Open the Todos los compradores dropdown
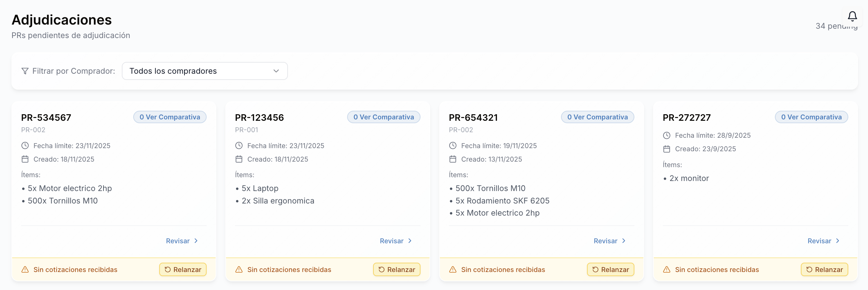Viewport: 868px width, 290px height. tap(205, 71)
